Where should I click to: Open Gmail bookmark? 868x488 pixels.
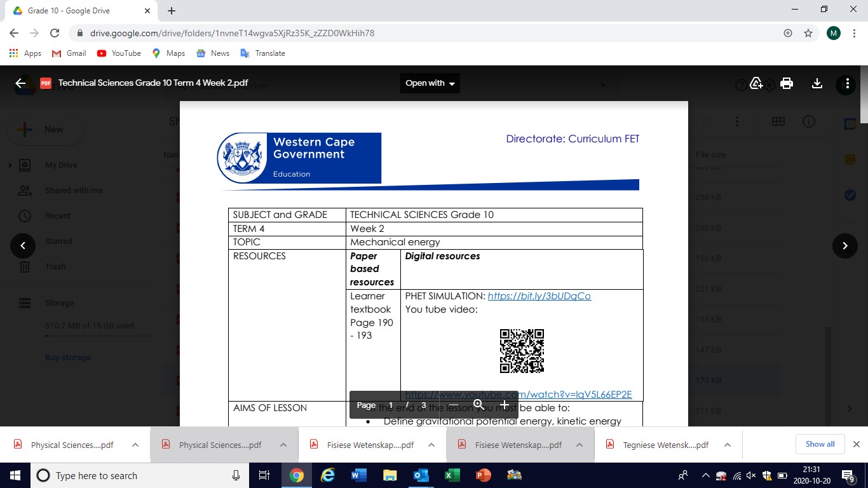click(69, 53)
